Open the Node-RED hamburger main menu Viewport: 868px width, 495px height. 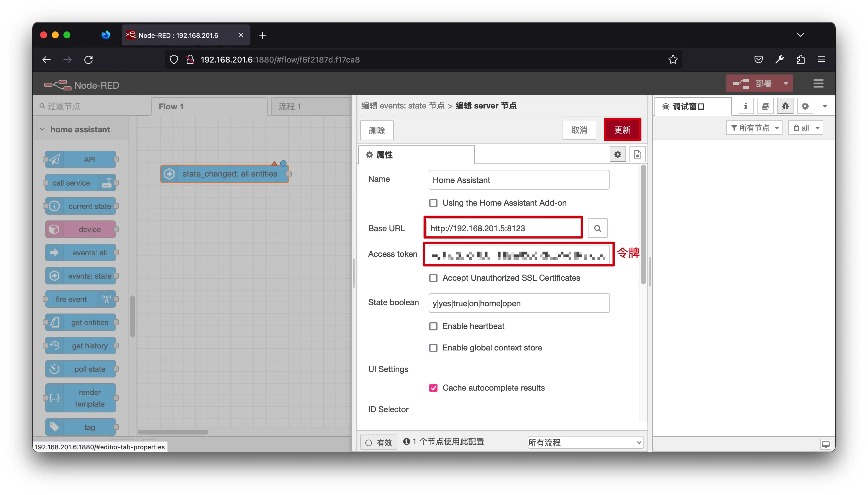(818, 84)
